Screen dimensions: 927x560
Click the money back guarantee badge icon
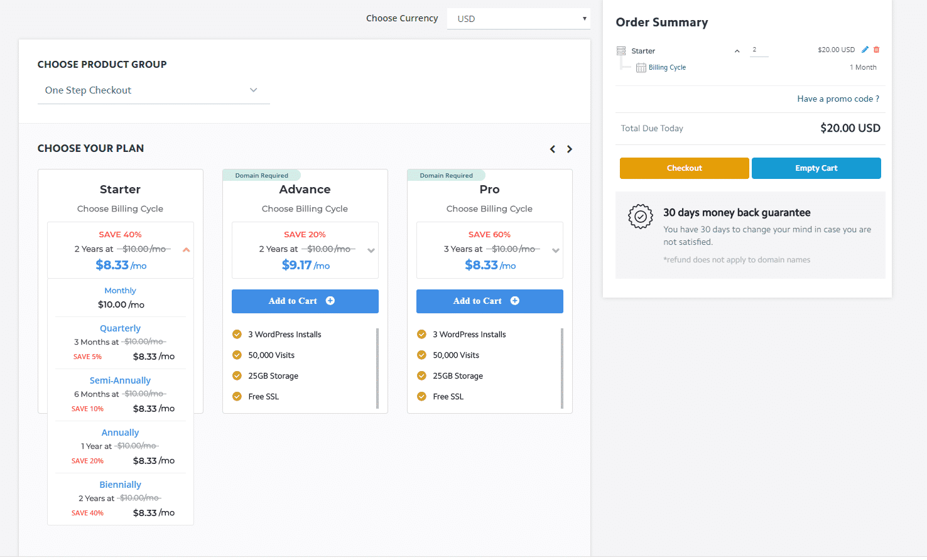(641, 217)
